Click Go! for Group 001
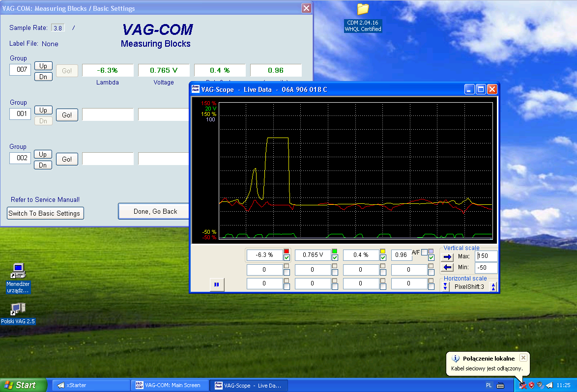This screenshot has width=577, height=392. pyautogui.click(x=67, y=115)
